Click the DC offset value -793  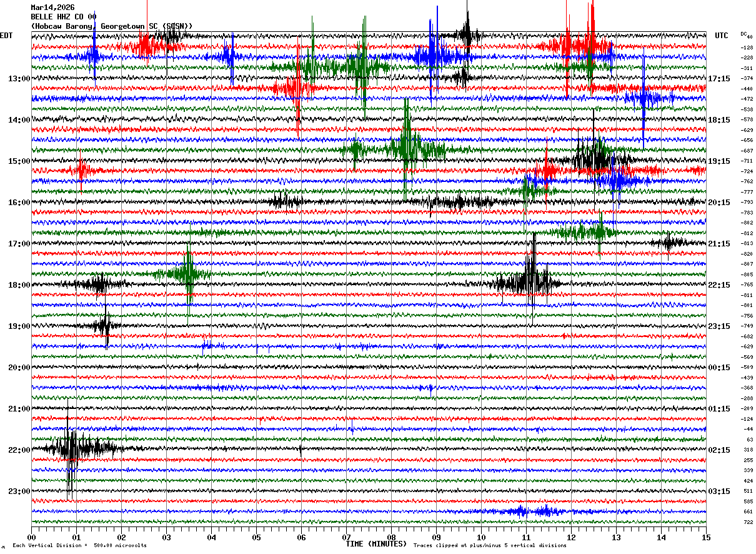747,202
